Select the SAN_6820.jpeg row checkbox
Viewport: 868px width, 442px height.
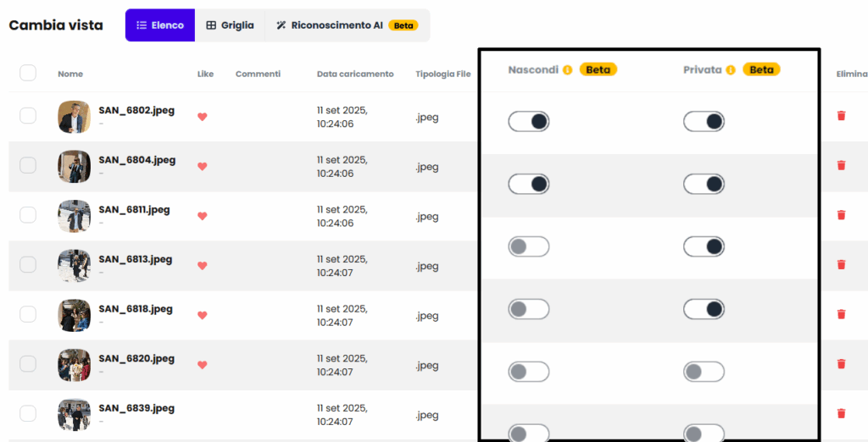pos(28,364)
